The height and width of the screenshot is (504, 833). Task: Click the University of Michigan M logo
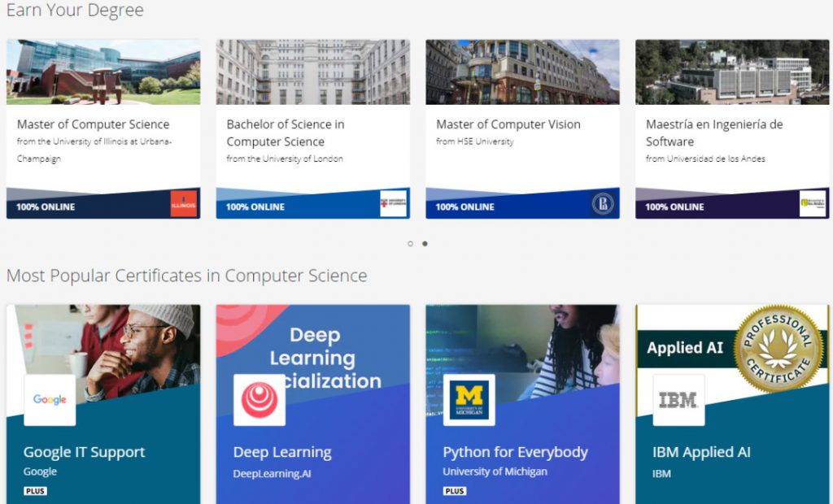[x=469, y=400]
